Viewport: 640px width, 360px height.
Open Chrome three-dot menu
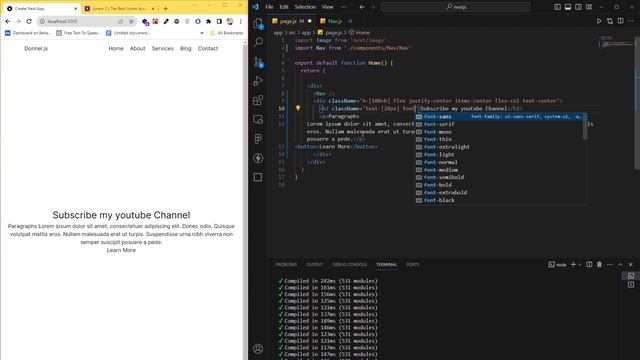click(240, 21)
